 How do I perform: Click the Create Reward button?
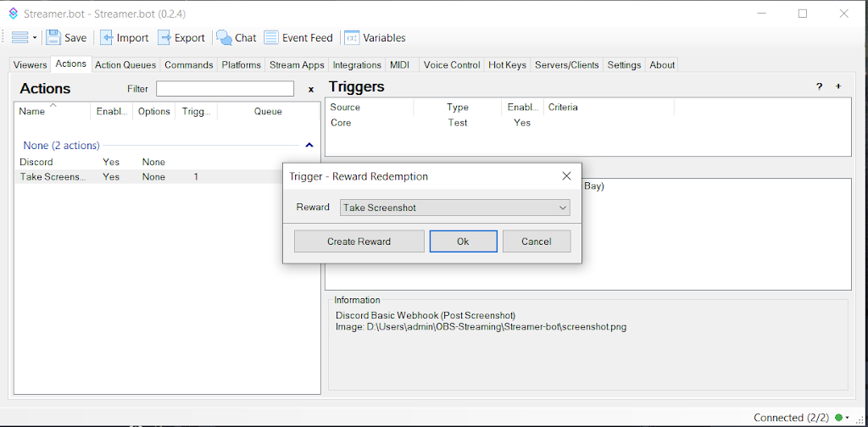[x=359, y=241]
